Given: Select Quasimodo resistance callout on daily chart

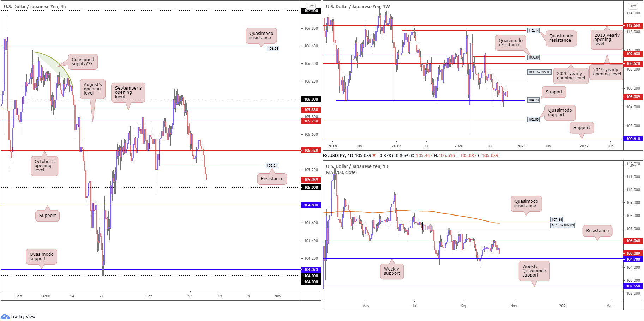Looking at the screenshot, I should click(526, 204).
